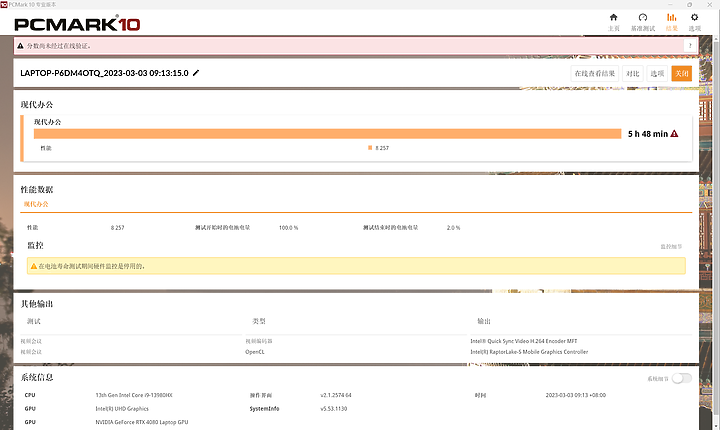Screen dimensions: 720x430
Task: Click the 对比 compare button
Action: pyautogui.click(x=633, y=74)
